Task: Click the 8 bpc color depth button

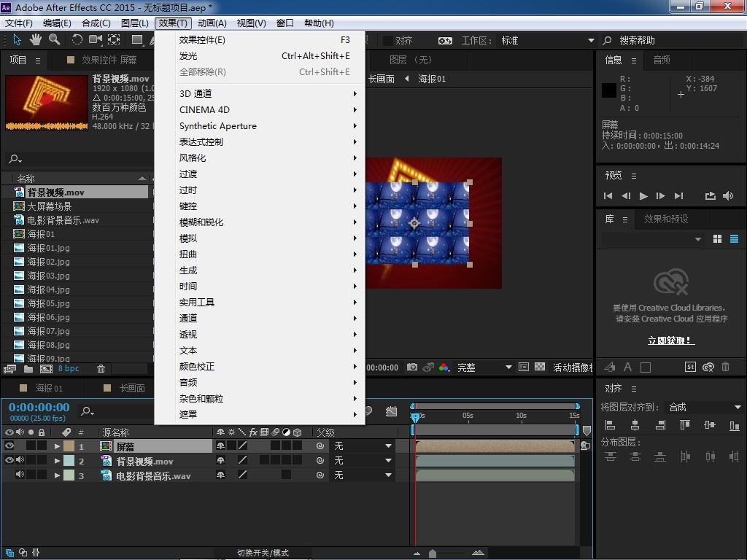Action: (69, 368)
